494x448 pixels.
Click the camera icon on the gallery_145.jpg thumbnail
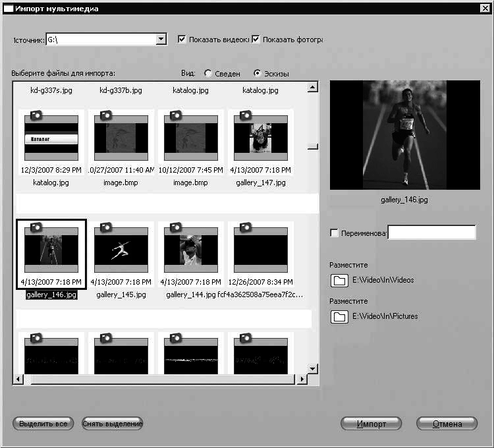(106, 227)
